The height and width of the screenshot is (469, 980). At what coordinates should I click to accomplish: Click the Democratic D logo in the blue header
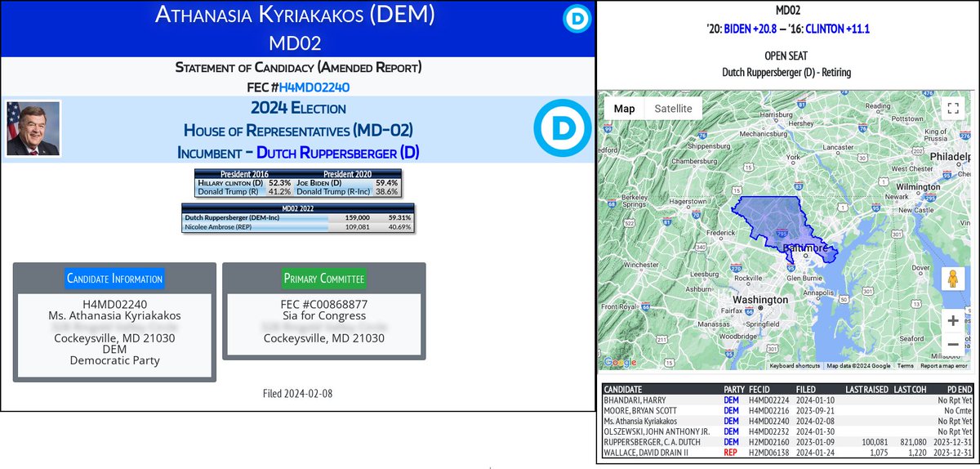576,19
